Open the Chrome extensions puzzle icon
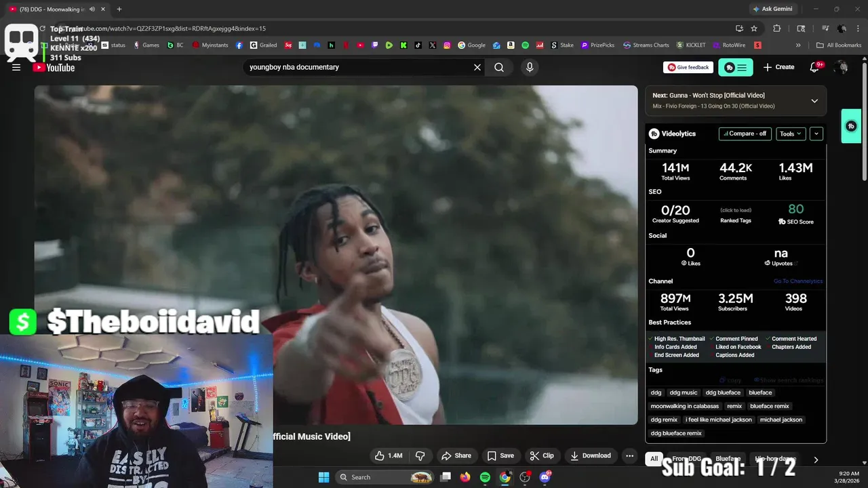Image resolution: width=868 pixels, height=488 pixels. [x=777, y=28]
